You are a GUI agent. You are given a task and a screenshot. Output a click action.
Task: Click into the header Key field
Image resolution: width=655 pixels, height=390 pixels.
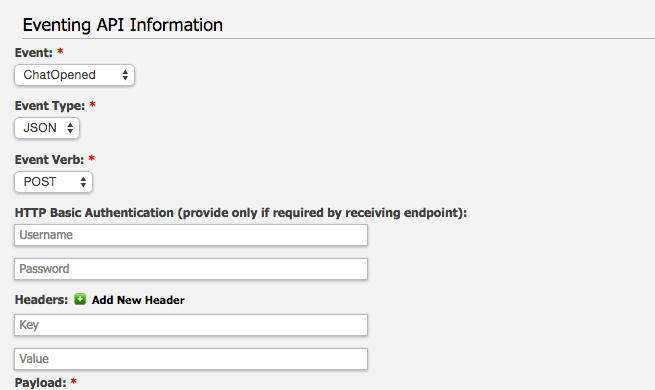pos(191,325)
